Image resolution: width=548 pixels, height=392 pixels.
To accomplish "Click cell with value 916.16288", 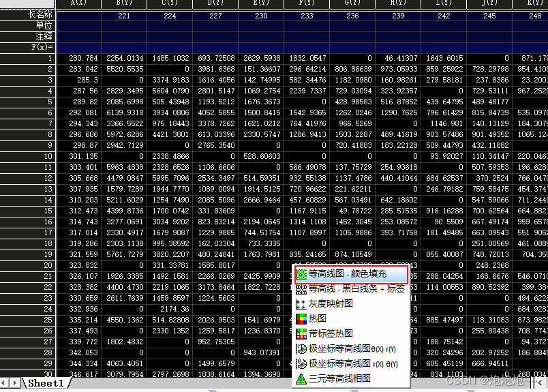I will 444,211.
